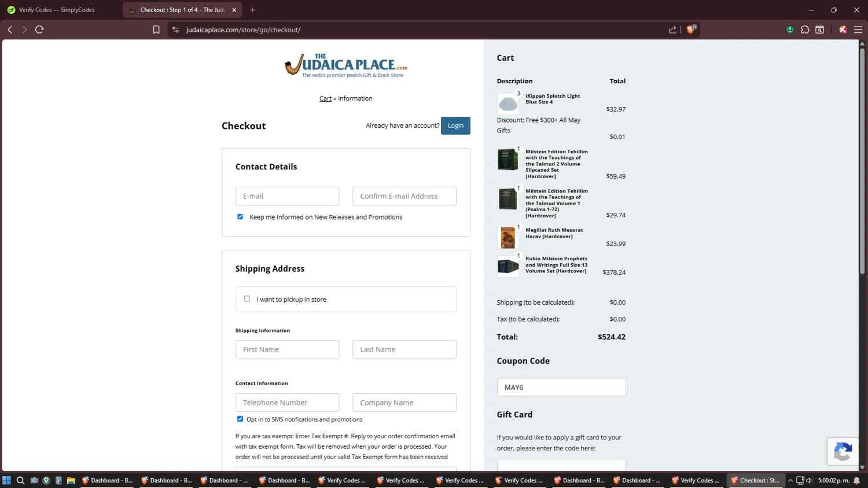Click the Judaica Place logo

pos(346,66)
